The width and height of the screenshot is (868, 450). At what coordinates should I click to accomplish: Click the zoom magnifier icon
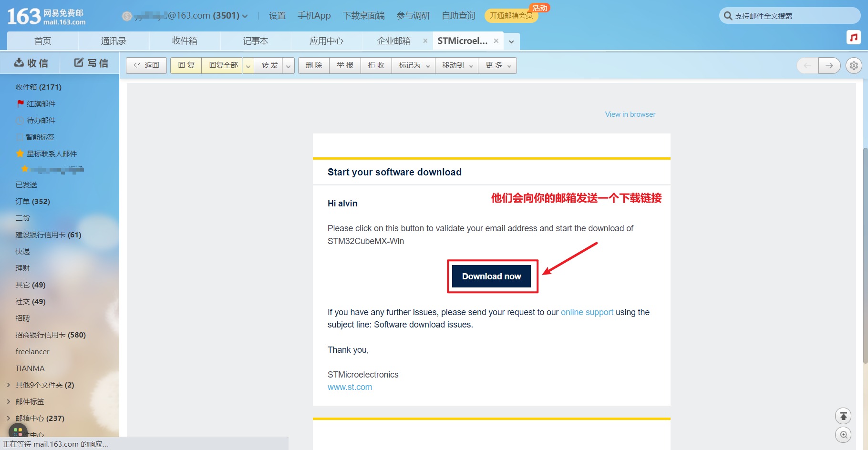(x=843, y=435)
